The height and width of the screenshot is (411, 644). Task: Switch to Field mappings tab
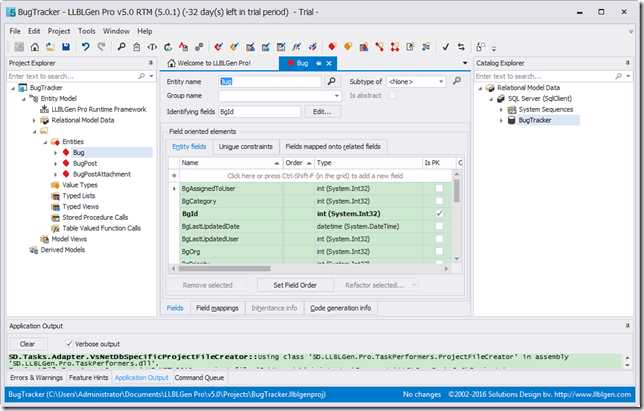click(x=217, y=308)
